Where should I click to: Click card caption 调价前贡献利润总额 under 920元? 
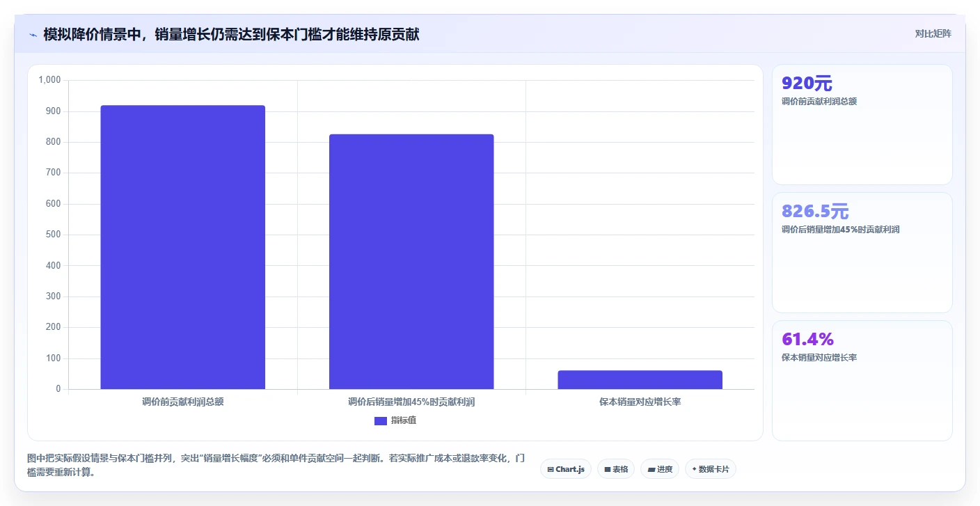pos(819,102)
